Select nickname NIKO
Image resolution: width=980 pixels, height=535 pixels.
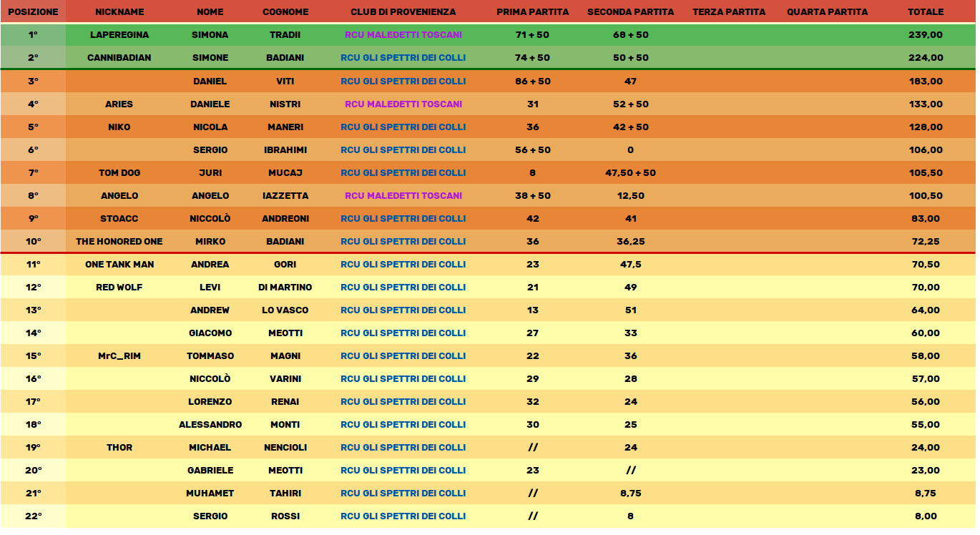(x=119, y=127)
